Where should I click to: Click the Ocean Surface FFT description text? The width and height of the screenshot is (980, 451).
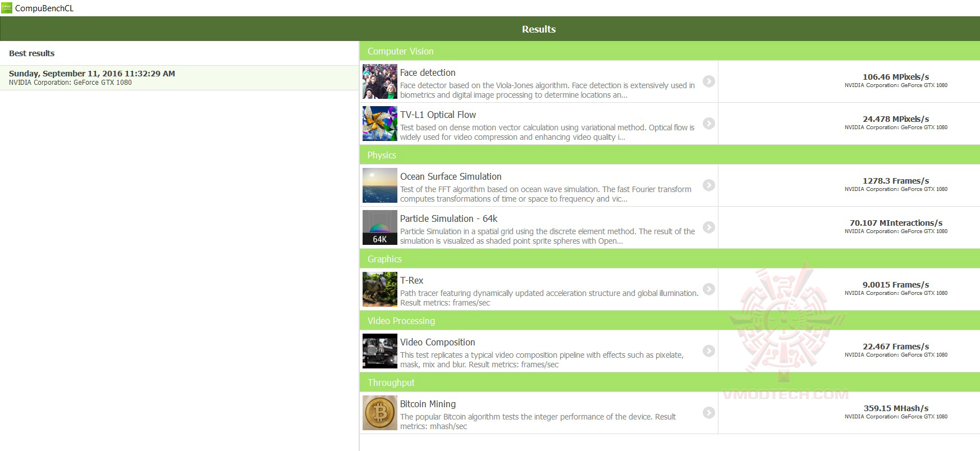click(x=546, y=194)
